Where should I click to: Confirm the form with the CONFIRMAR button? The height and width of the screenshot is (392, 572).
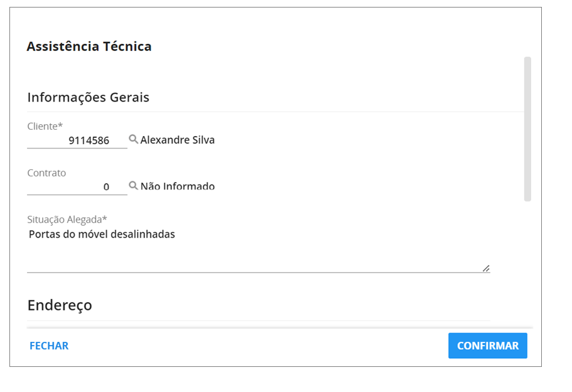pyautogui.click(x=488, y=346)
